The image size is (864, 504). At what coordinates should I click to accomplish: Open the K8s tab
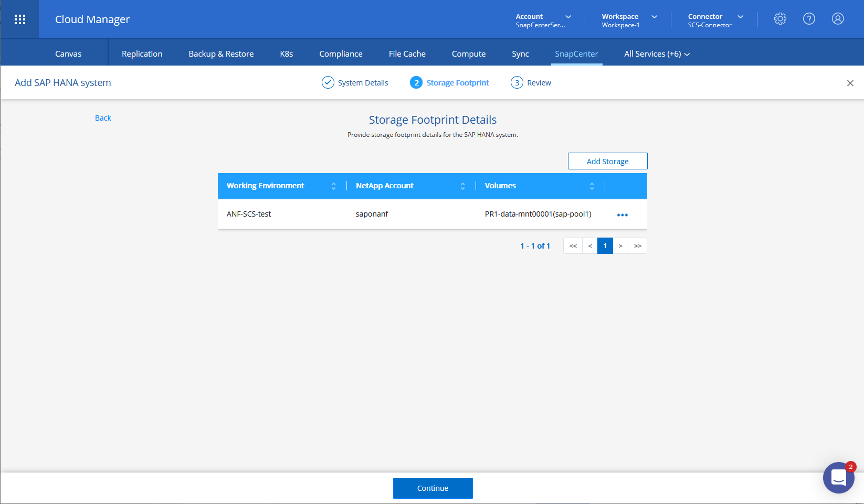point(287,54)
